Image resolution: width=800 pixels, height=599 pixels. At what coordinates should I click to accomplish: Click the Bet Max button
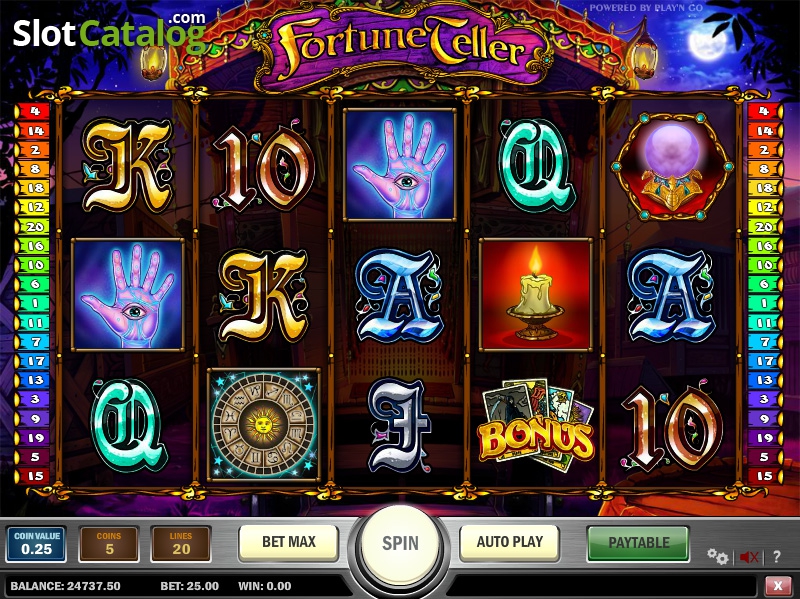(288, 543)
